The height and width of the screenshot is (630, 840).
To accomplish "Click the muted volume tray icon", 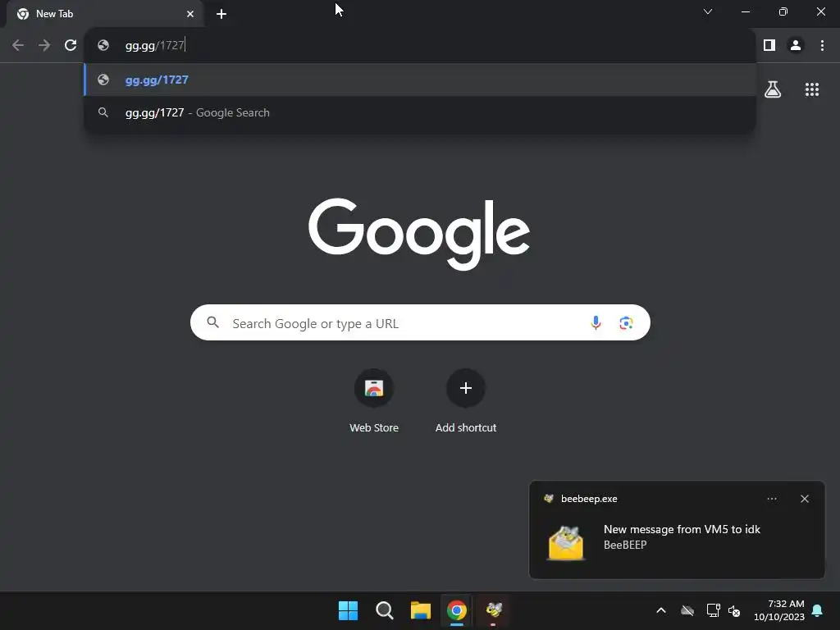I will pos(734,610).
